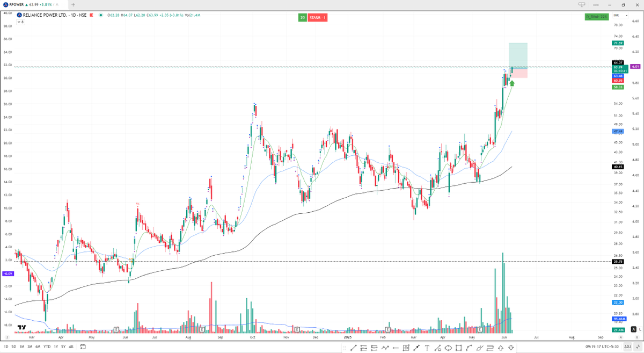Click the Z timezone toggle at bottom left
This screenshot has height=353, width=644.
coord(6,337)
